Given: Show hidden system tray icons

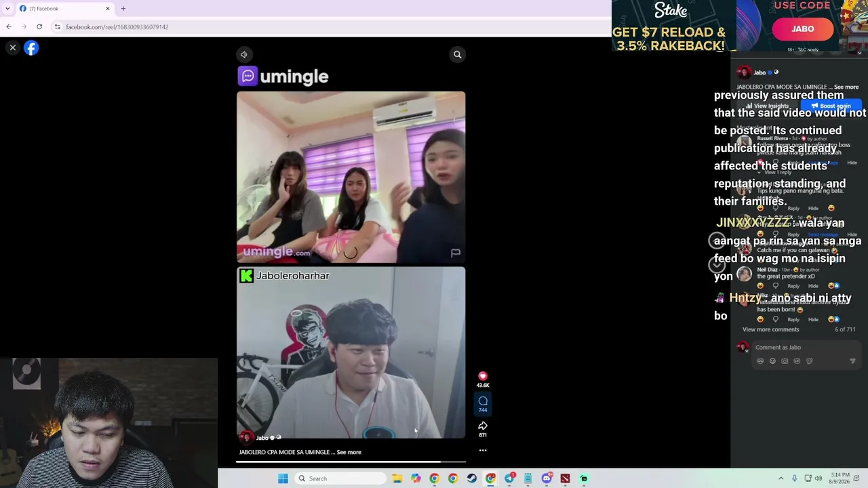Looking at the screenshot, I should coord(781,479).
